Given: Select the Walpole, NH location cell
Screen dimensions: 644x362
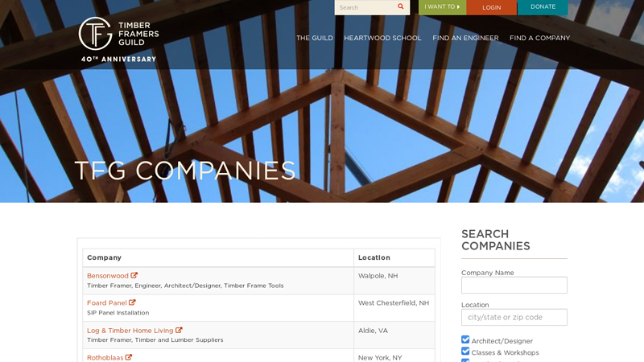Looking at the screenshot, I should click(x=394, y=281).
